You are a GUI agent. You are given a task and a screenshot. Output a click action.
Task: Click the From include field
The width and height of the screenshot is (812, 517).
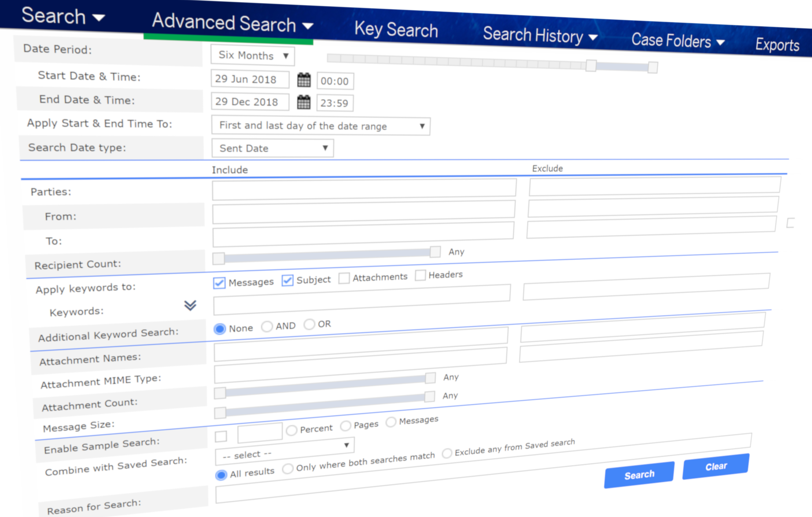click(x=364, y=212)
